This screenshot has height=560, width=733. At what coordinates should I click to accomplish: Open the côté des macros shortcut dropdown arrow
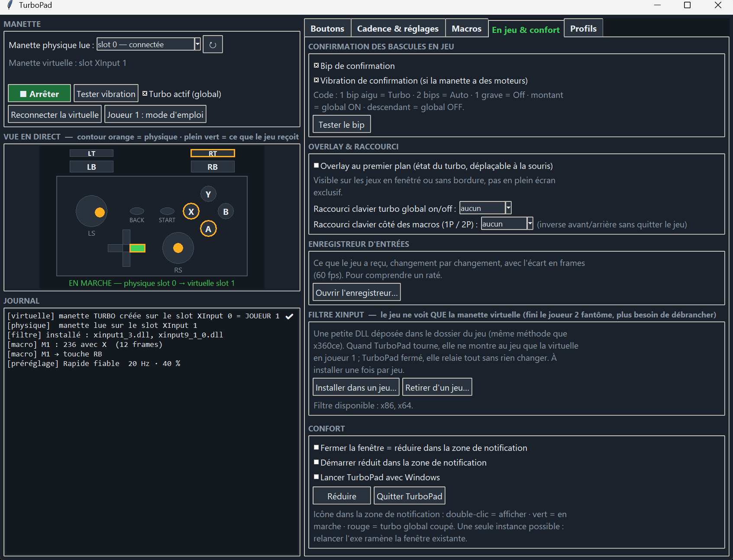[x=530, y=223]
